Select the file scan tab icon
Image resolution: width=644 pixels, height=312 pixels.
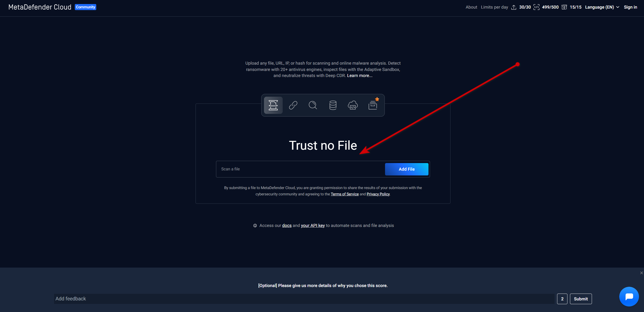pyautogui.click(x=273, y=105)
